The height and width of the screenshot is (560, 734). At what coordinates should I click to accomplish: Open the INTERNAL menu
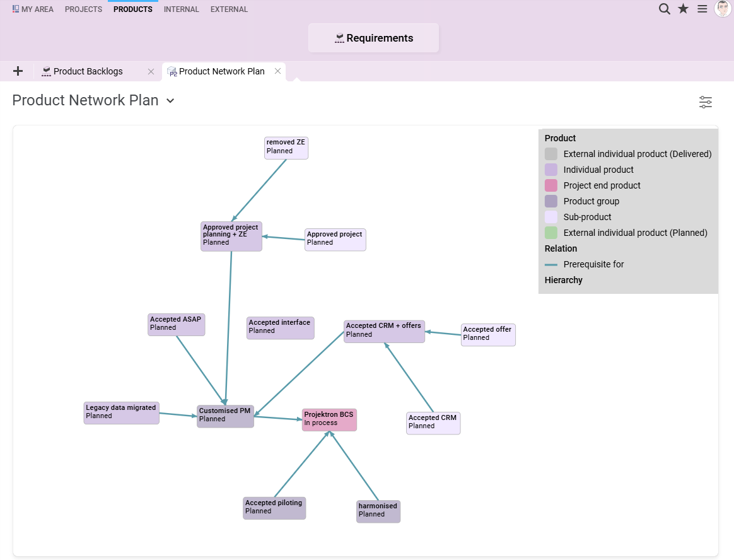(x=181, y=9)
